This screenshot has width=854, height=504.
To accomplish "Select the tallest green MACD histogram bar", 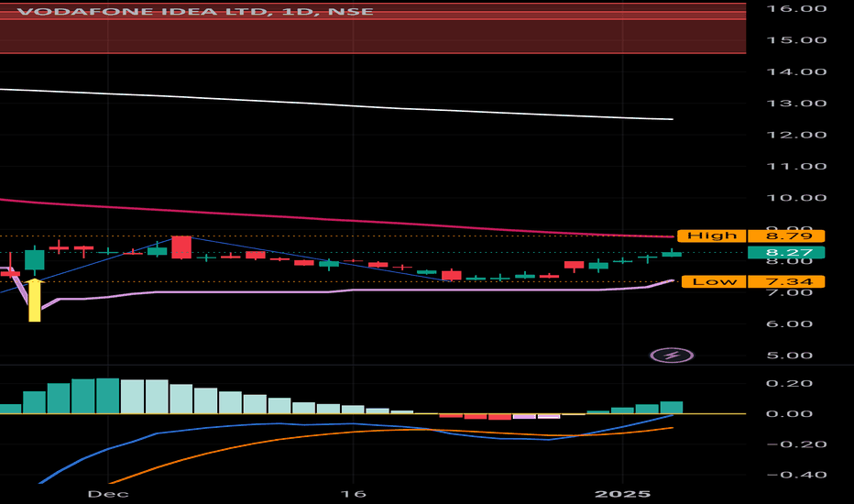I will point(108,396).
